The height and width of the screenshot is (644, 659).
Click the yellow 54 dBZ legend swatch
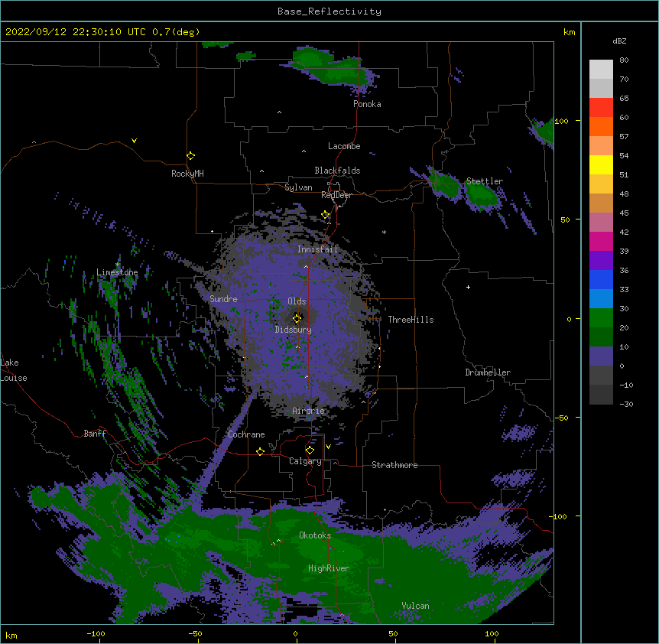click(x=601, y=164)
